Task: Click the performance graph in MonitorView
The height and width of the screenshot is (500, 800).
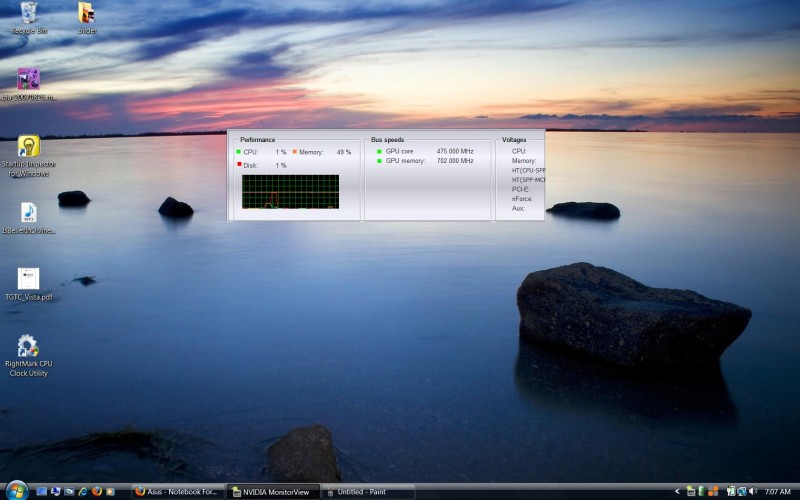Action: tap(290, 191)
